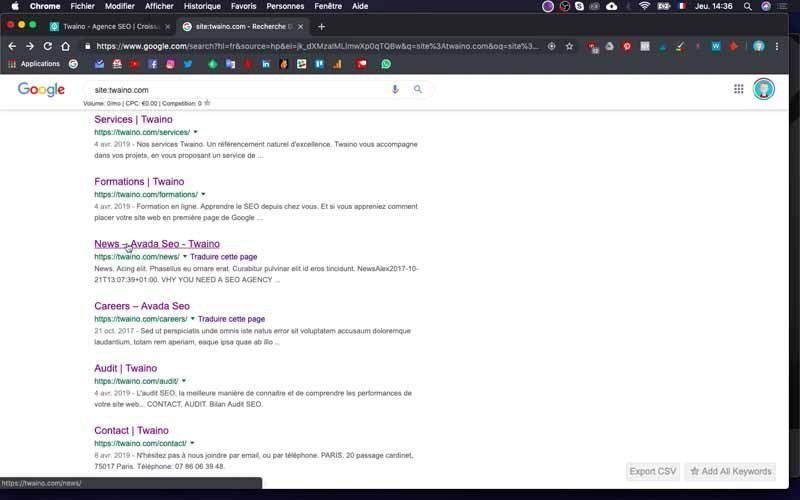Close the site:twaino.com search tab
The height and width of the screenshot is (500, 800).
301,27
